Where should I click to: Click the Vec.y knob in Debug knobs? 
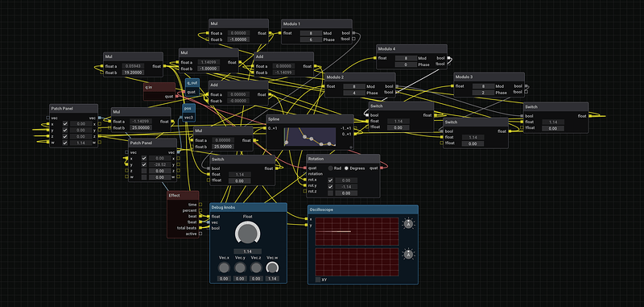[240, 268]
